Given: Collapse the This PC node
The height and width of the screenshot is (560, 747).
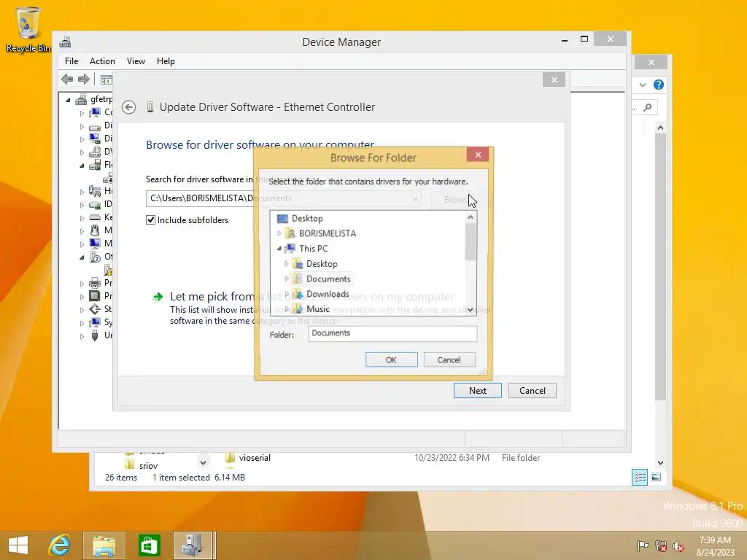Looking at the screenshot, I should tap(279, 249).
